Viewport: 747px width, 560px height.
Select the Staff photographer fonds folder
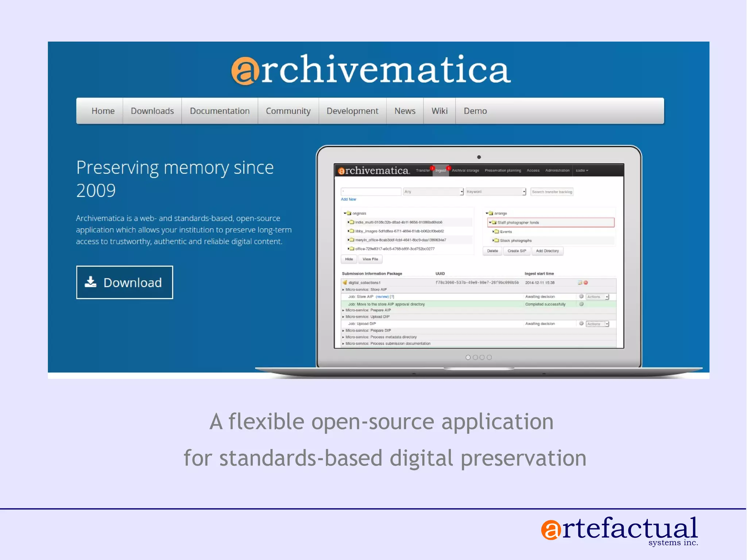[551, 222]
